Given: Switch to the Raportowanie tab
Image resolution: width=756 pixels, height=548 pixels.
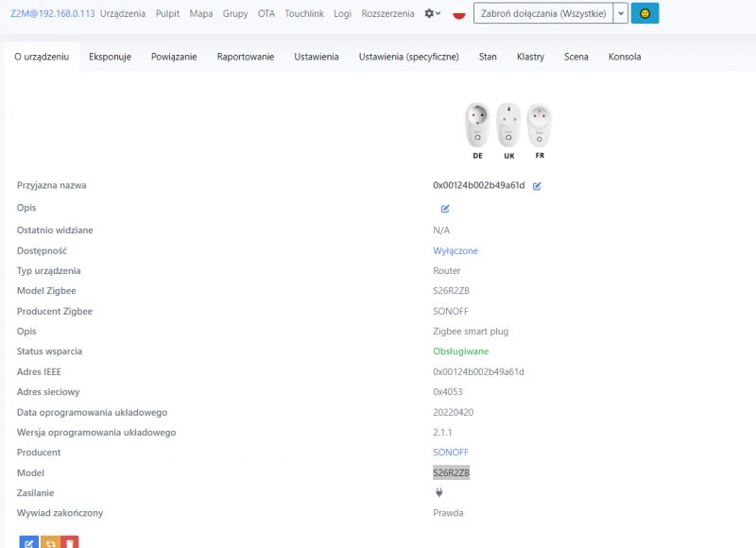Looking at the screenshot, I should click(x=246, y=57).
